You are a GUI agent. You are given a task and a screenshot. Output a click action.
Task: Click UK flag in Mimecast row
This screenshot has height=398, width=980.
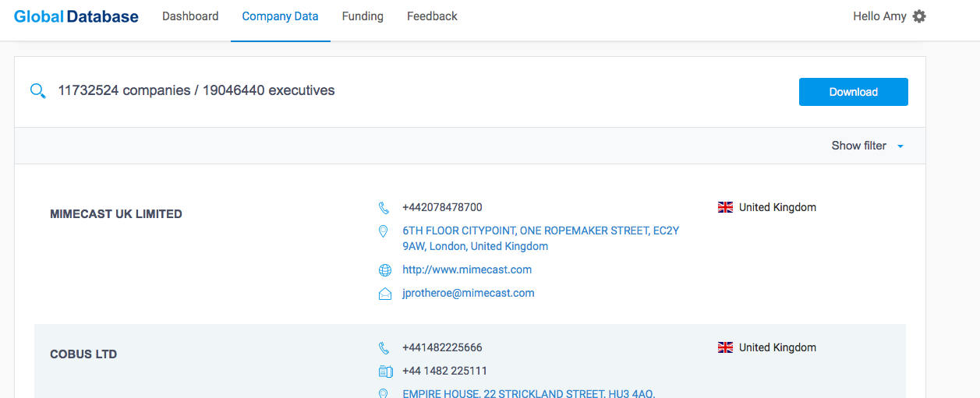click(x=725, y=207)
